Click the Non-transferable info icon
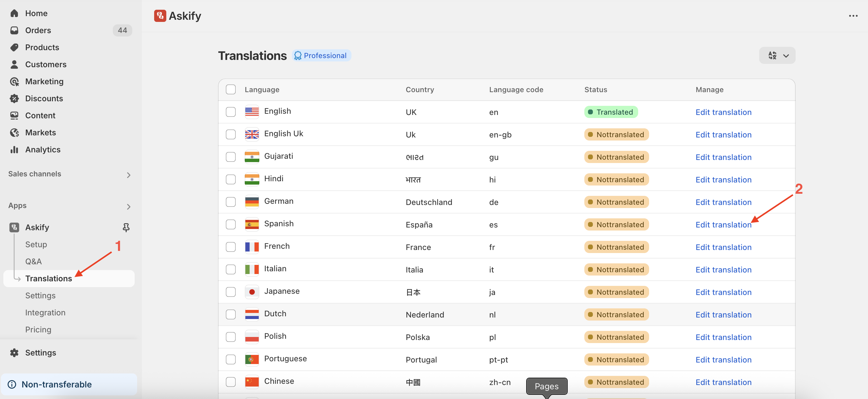This screenshot has height=399, width=868. (x=12, y=384)
